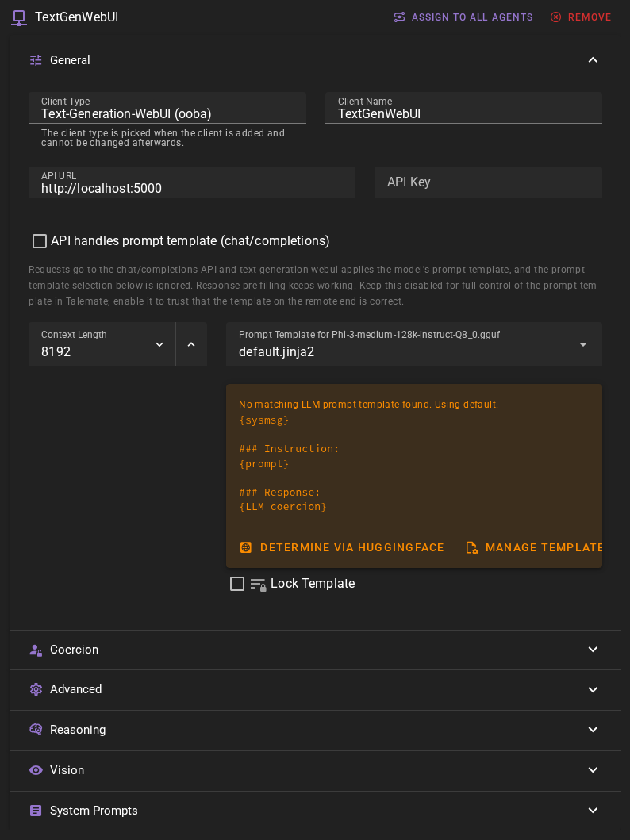This screenshot has height=840, width=630.
Task: Click the TextGenWebUI title text
Action: (x=77, y=17)
